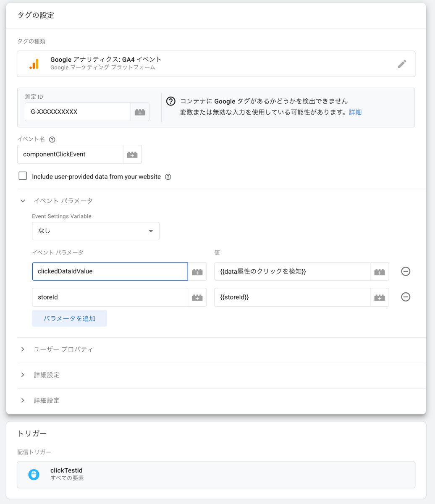Click the {{data属性のクリックを検知}} value field
The width and height of the screenshot is (435, 504).
(292, 271)
